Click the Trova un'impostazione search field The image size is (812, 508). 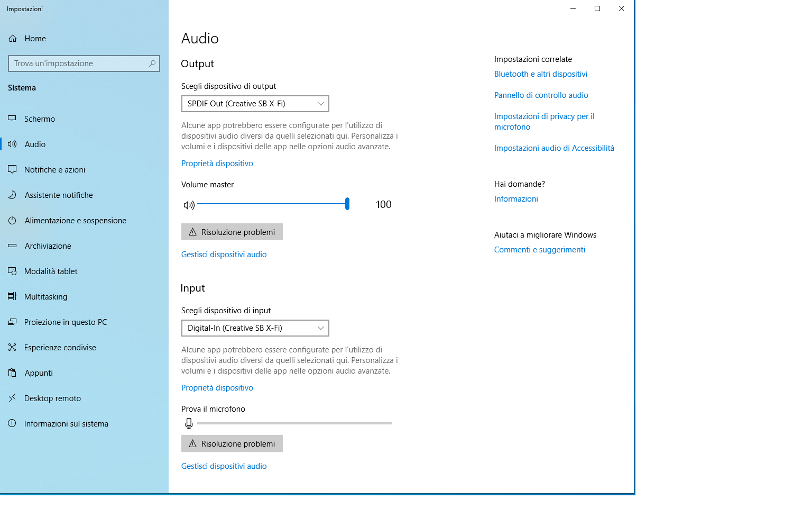pyautogui.click(x=84, y=63)
